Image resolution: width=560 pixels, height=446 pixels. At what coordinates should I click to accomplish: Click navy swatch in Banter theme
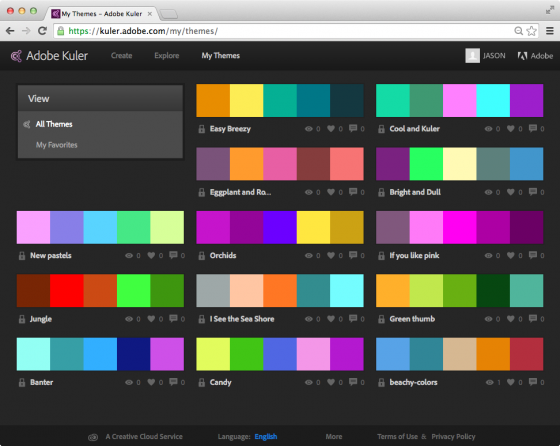134,354
